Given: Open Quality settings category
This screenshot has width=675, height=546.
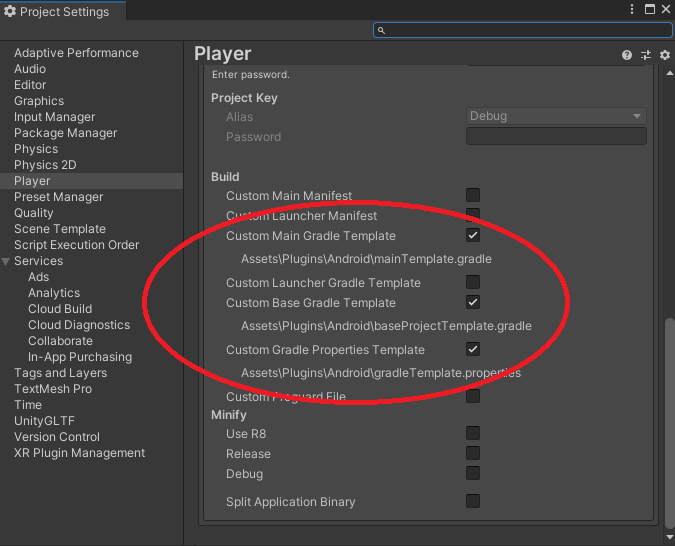Looking at the screenshot, I should click(x=34, y=213).
